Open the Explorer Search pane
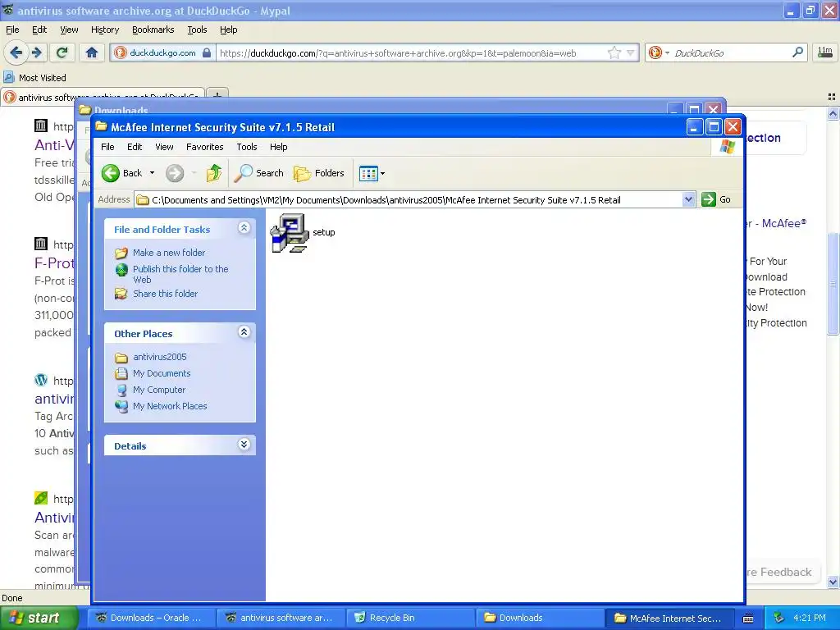This screenshot has height=630, width=840. [259, 173]
